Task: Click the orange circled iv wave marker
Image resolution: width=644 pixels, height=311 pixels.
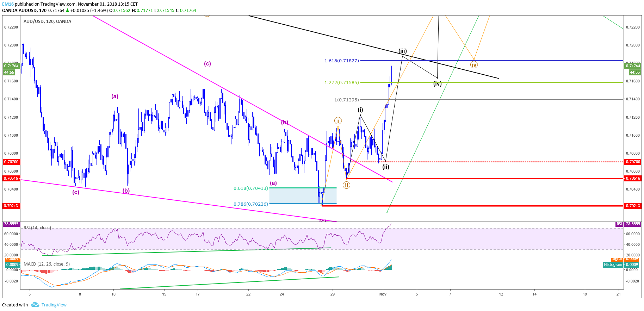Action: coord(474,64)
